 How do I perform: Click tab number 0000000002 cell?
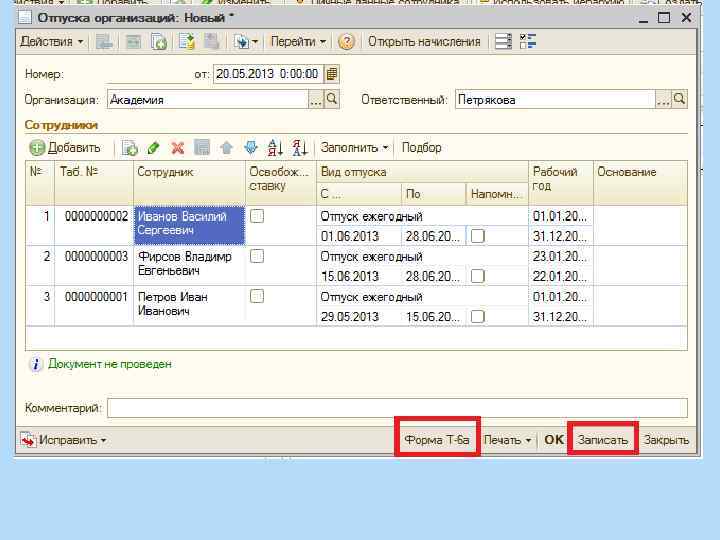click(x=94, y=225)
